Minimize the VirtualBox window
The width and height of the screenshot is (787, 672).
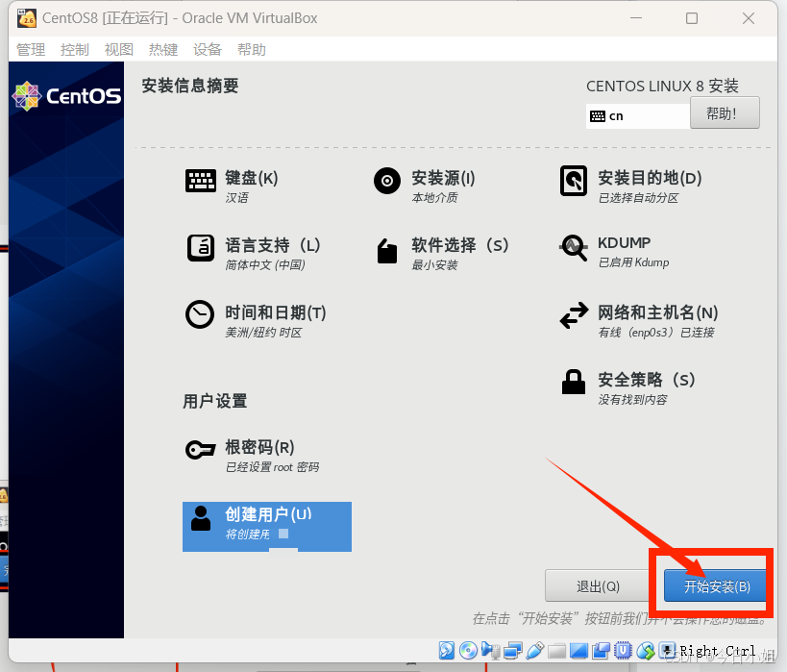[x=636, y=18]
